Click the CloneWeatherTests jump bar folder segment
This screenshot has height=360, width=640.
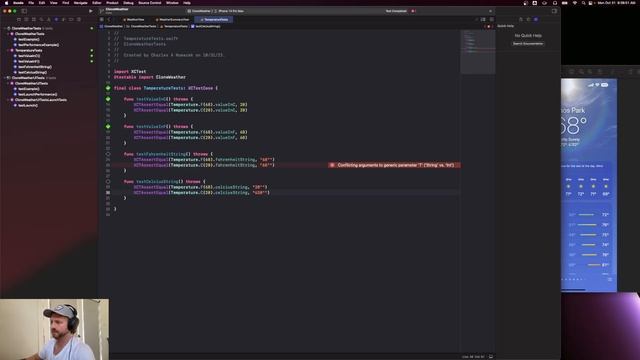141,26
